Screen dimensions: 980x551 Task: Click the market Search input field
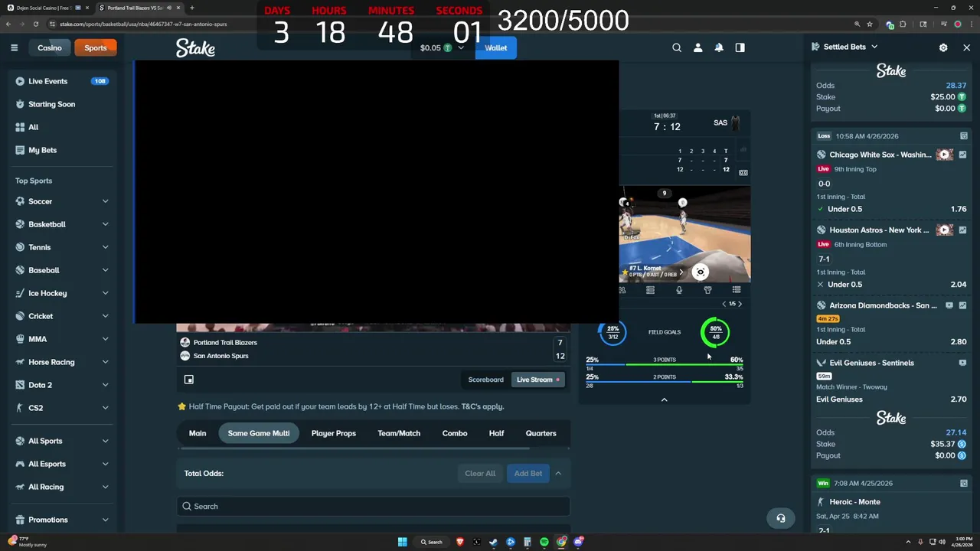click(x=374, y=506)
